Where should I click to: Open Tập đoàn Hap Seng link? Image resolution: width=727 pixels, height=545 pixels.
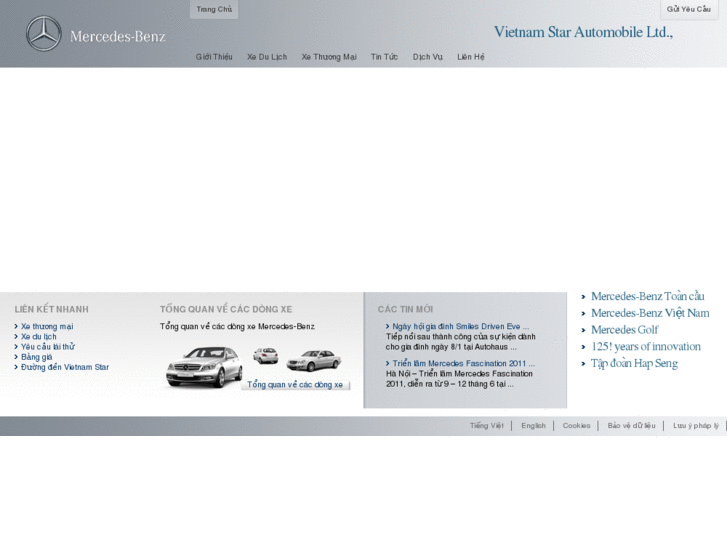click(634, 363)
